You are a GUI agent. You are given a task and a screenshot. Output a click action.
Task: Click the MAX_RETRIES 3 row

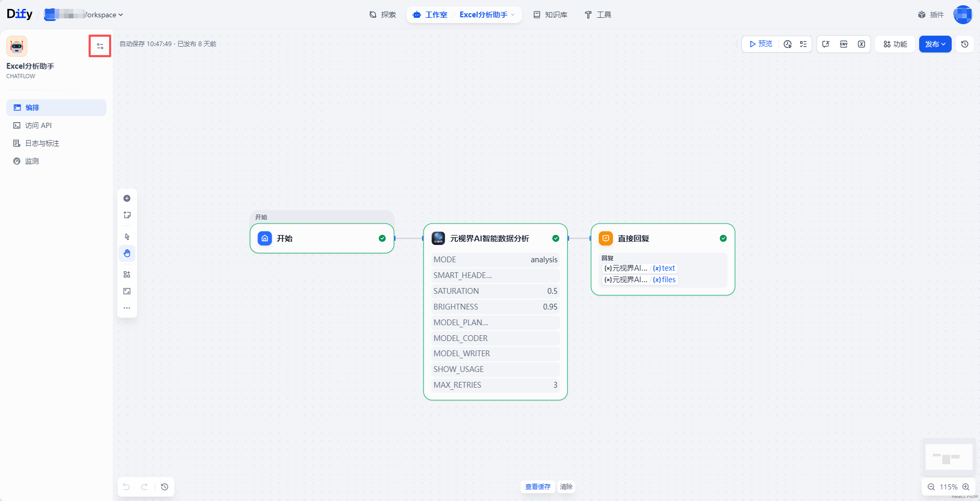[496, 385]
